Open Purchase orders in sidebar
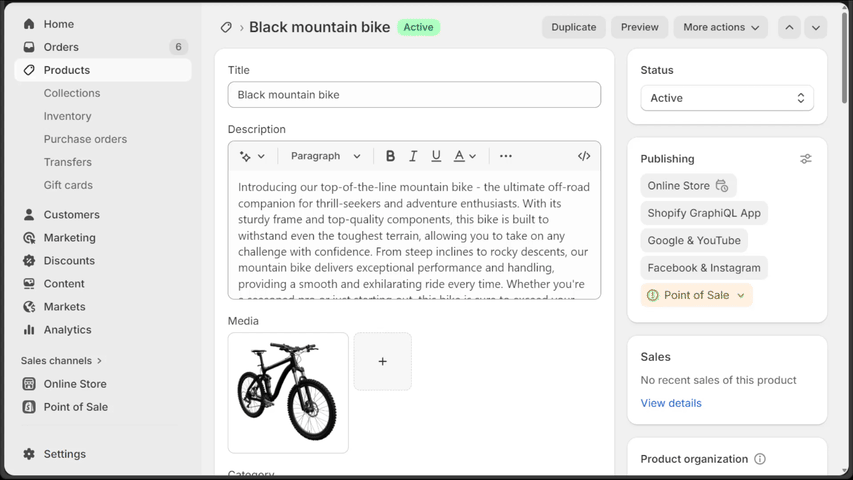The width and height of the screenshot is (853, 480). pyautogui.click(x=85, y=139)
